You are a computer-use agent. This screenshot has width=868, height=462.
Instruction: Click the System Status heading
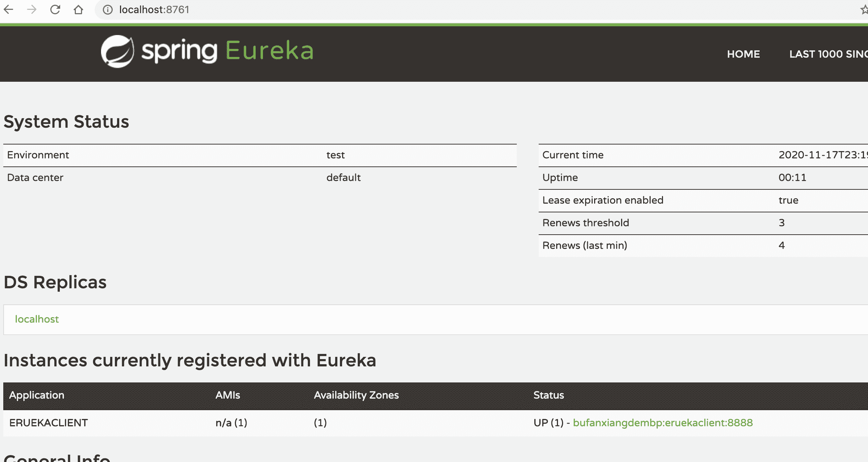point(66,122)
